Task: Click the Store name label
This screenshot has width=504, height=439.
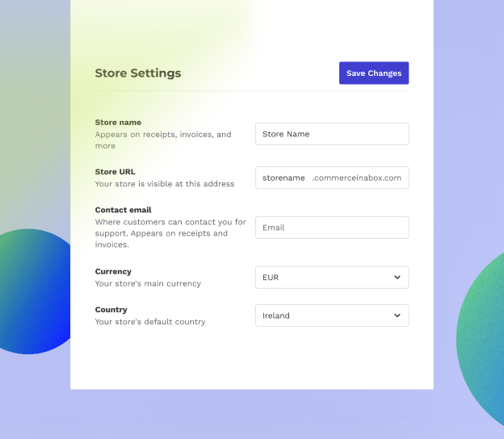Action: coord(118,123)
